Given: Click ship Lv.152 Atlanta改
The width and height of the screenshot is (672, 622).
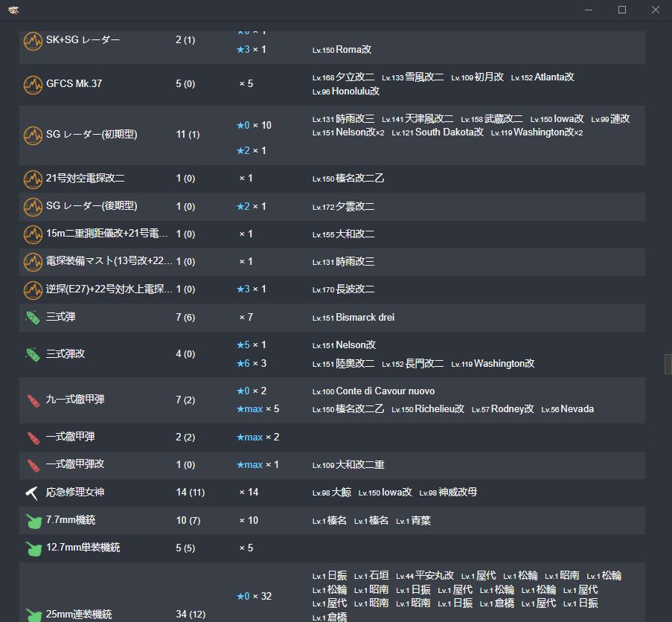Looking at the screenshot, I should click(x=543, y=77).
